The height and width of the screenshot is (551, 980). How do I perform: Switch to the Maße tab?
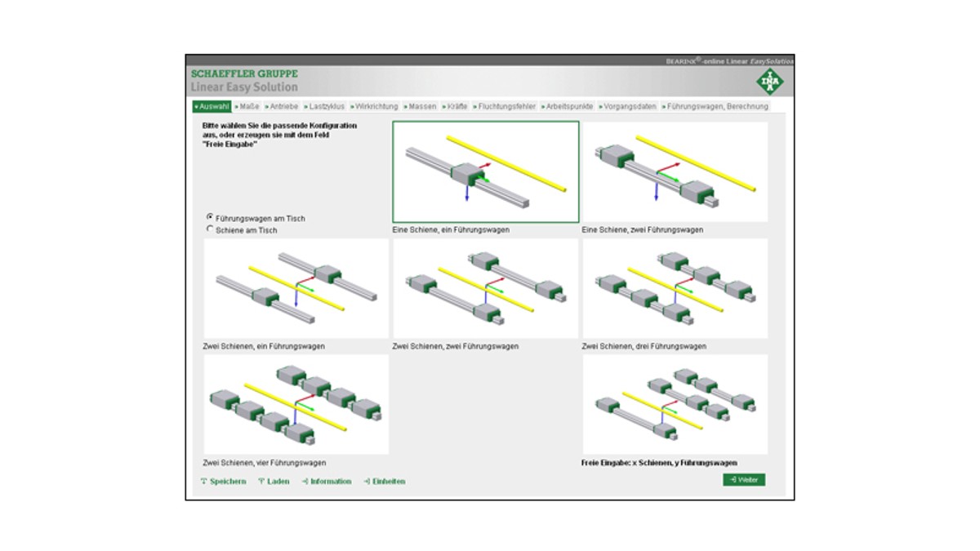248,107
